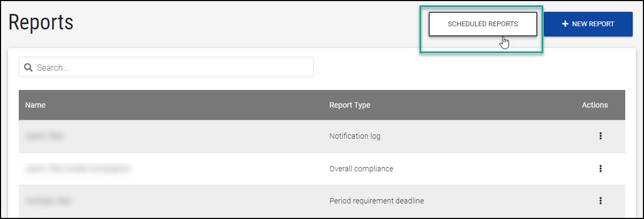This screenshot has width=644, height=219.
Task: Click the New Report button
Action: 588,24
